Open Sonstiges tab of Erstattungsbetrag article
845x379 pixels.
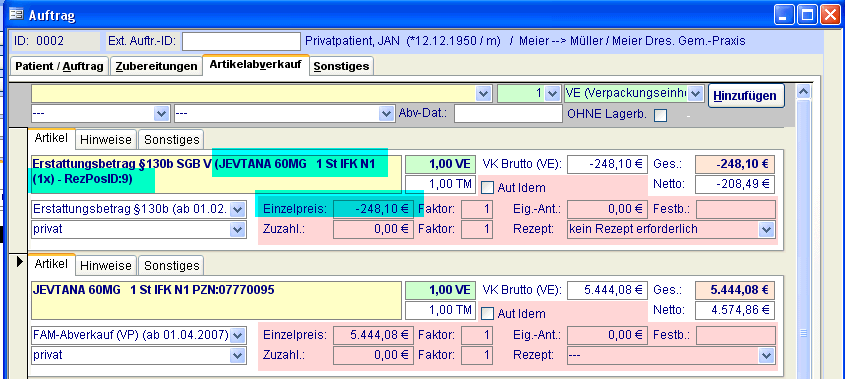click(x=171, y=140)
